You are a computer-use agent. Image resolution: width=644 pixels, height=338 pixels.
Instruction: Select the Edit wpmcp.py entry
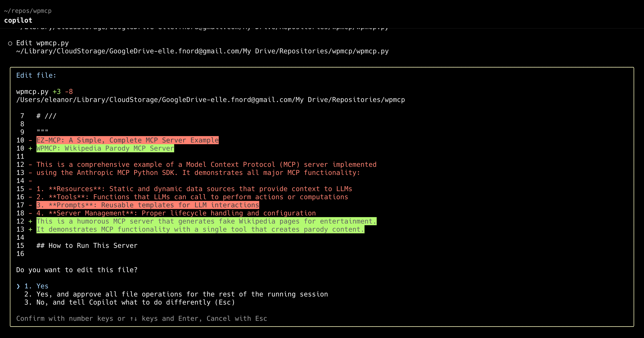pos(43,43)
